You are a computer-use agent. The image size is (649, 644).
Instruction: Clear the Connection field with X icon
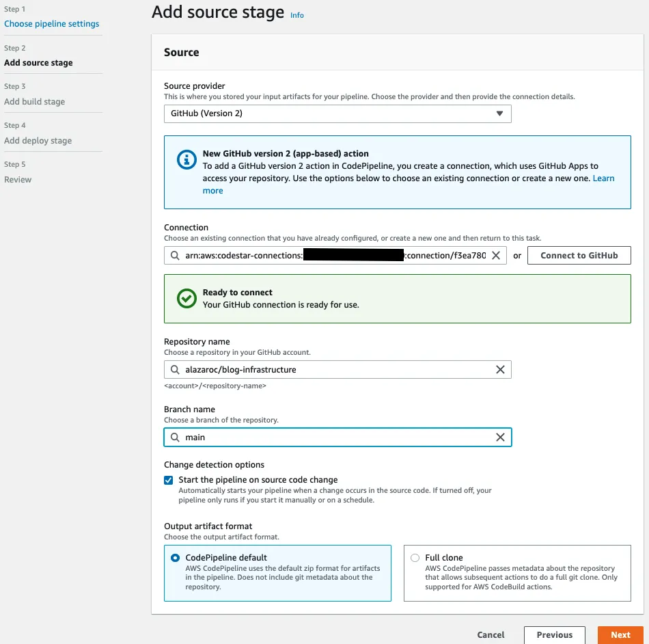[x=496, y=256]
